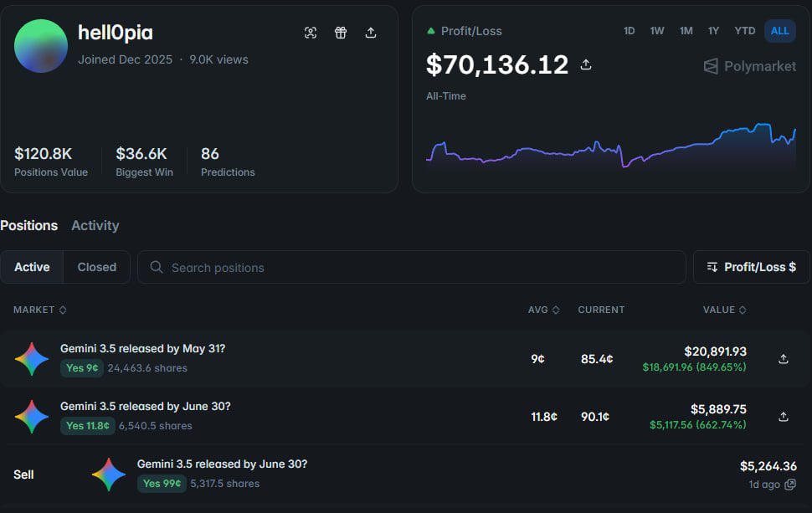Select the 1W profit timeframe
Image resolution: width=812 pixels, height=513 pixels.
pos(656,30)
